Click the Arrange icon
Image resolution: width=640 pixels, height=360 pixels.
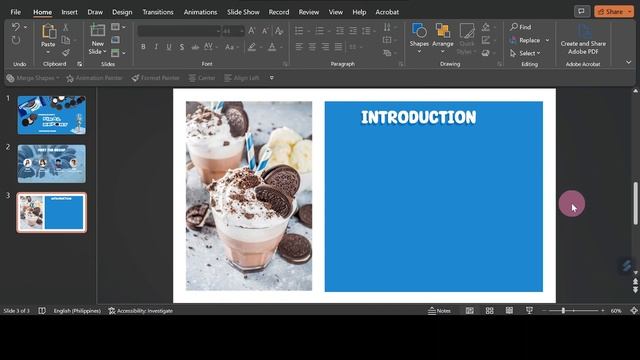[443, 31]
